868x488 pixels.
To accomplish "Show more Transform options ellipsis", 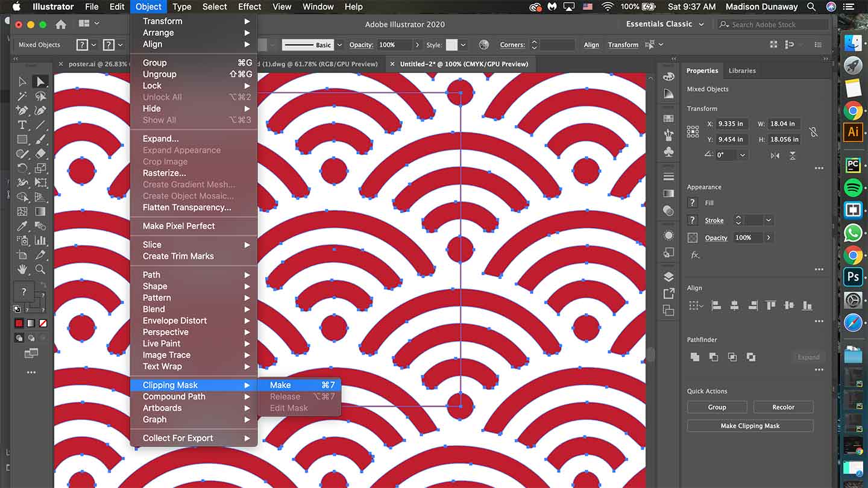I will pyautogui.click(x=819, y=169).
